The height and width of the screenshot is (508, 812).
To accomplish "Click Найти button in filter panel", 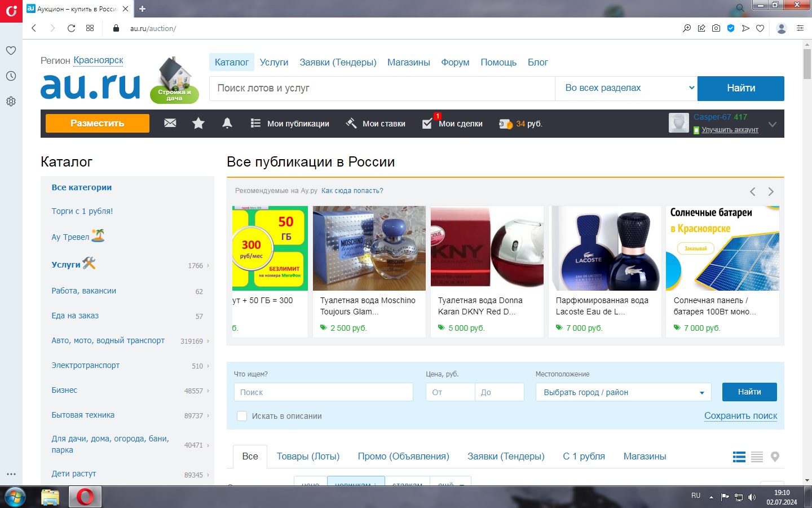I will (x=749, y=392).
